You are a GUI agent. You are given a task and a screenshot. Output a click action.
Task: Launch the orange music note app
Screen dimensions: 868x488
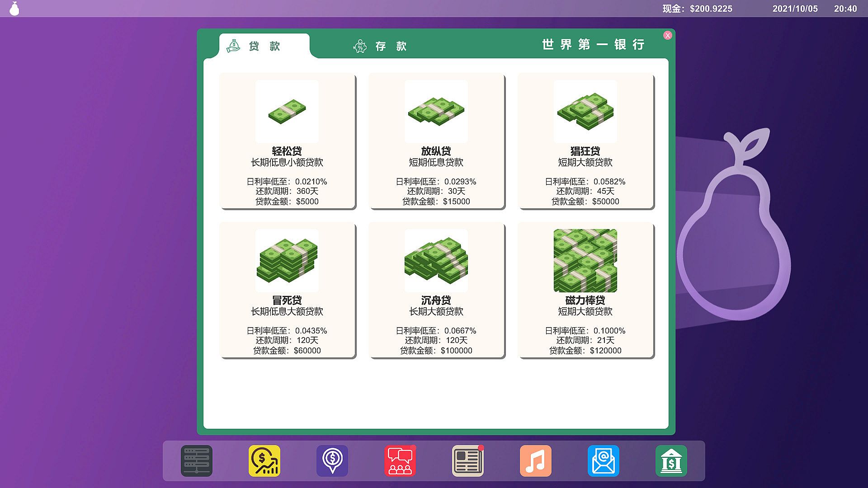click(536, 460)
